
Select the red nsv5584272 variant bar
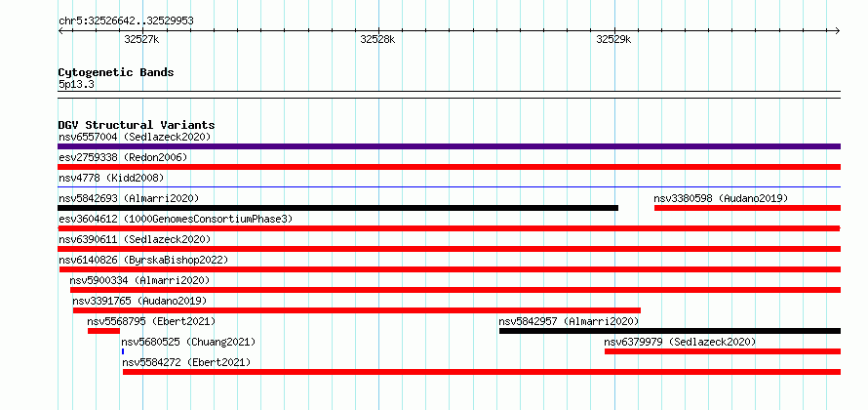click(x=482, y=372)
